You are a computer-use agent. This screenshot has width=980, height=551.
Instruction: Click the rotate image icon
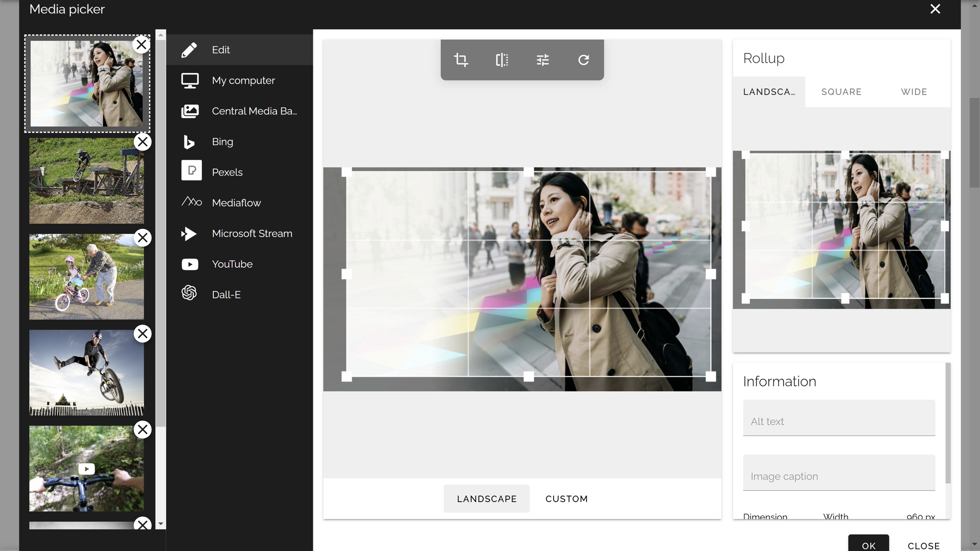583,60
